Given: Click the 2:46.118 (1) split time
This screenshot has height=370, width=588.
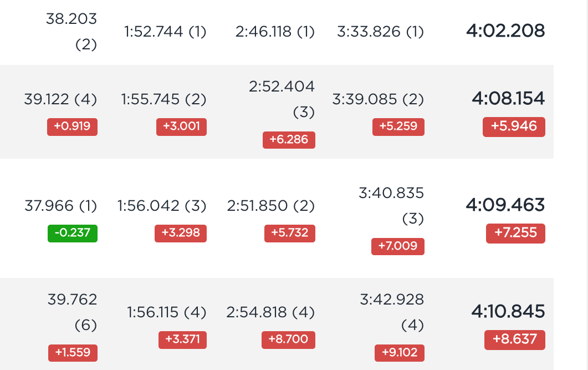Looking at the screenshot, I should pos(275,32).
